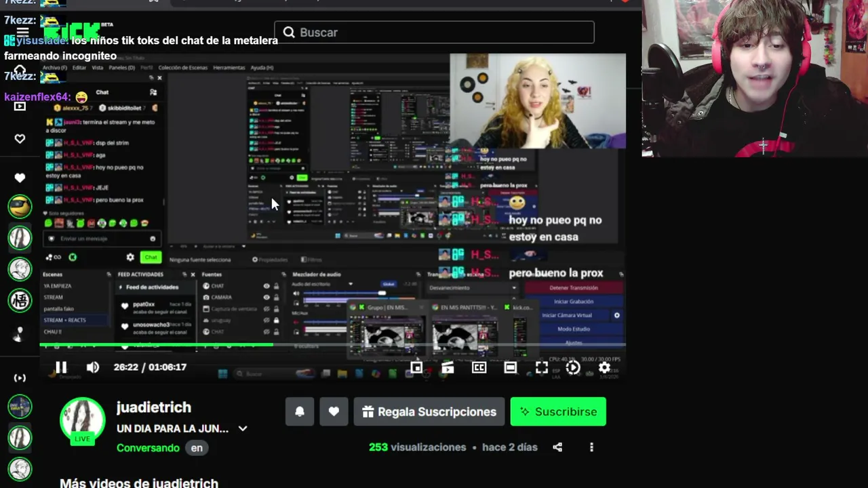The height and width of the screenshot is (488, 868).
Task: Open the Herramientas menu in OBS
Action: (229, 68)
